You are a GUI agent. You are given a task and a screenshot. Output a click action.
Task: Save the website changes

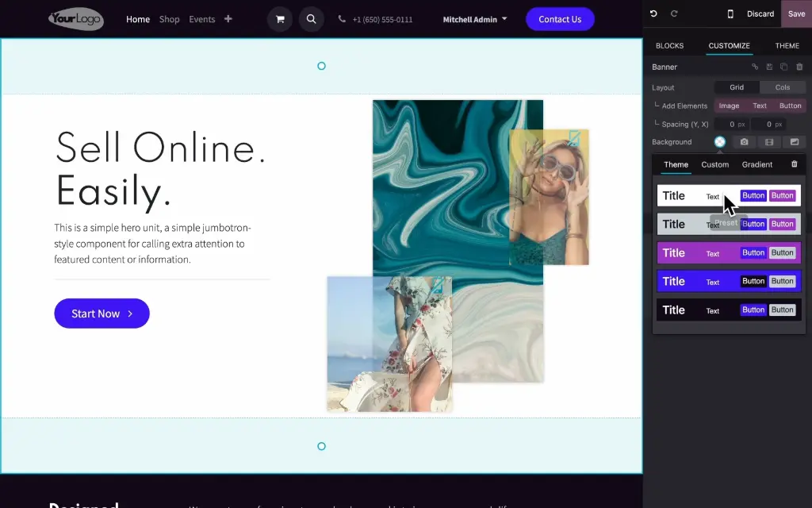tap(796, 14)
